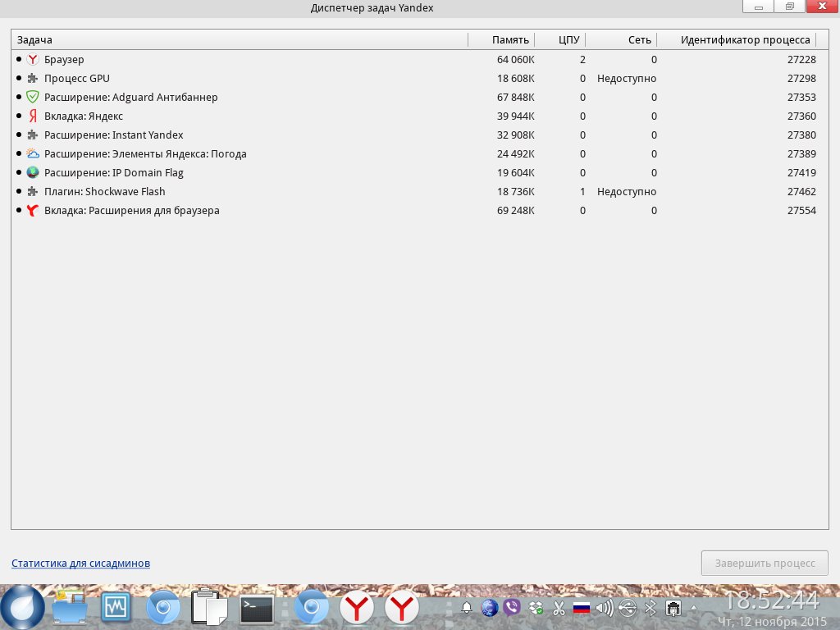This screenshot has height=630, width=840.
Task: Switch keyboard layout via Russian flag icon
Action: click(582, 608)
